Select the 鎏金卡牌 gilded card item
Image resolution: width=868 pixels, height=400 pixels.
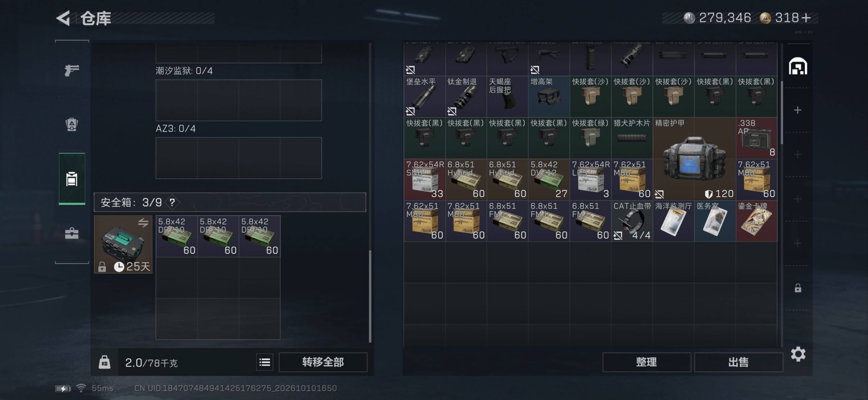[757, 221]
